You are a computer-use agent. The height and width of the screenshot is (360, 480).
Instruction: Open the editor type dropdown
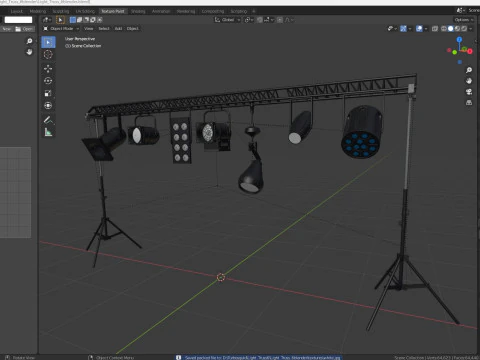click(47, 20)
